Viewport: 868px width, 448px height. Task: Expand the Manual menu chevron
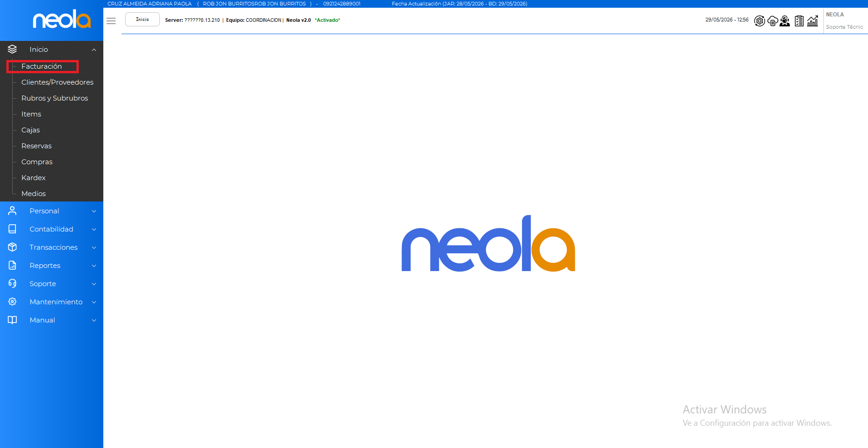pyautogui.click(x=94, y=320)
